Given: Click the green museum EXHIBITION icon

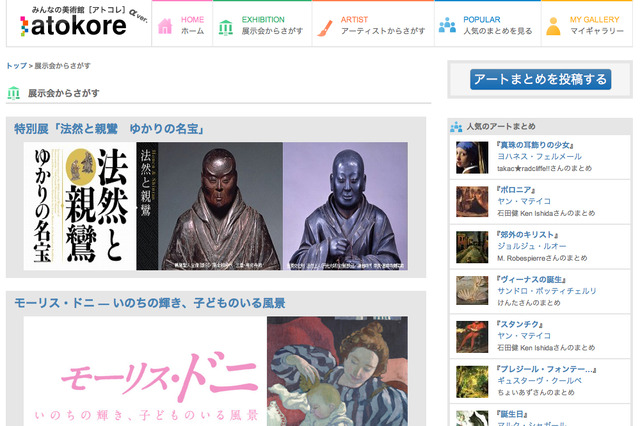Looking at the screenshot, I should coord(226,27).
